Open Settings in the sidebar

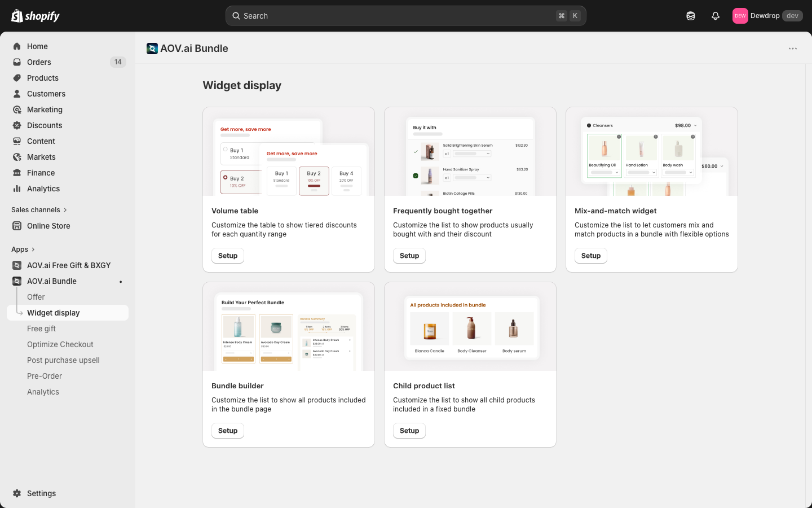68,493
